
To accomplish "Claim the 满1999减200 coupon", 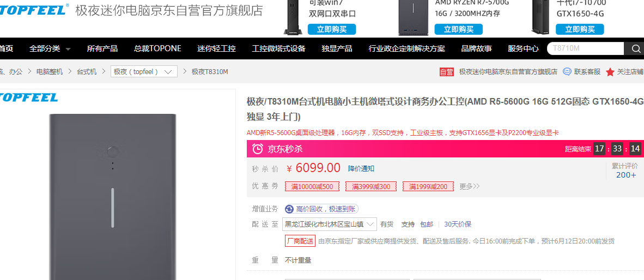I will pyautogui.click(x=428, y=186).
